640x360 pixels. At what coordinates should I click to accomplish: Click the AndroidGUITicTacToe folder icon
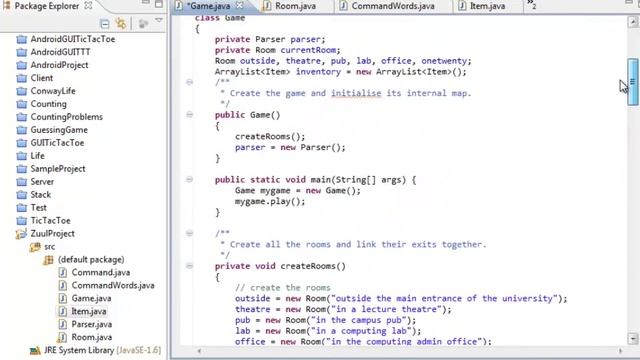[22, 40]
